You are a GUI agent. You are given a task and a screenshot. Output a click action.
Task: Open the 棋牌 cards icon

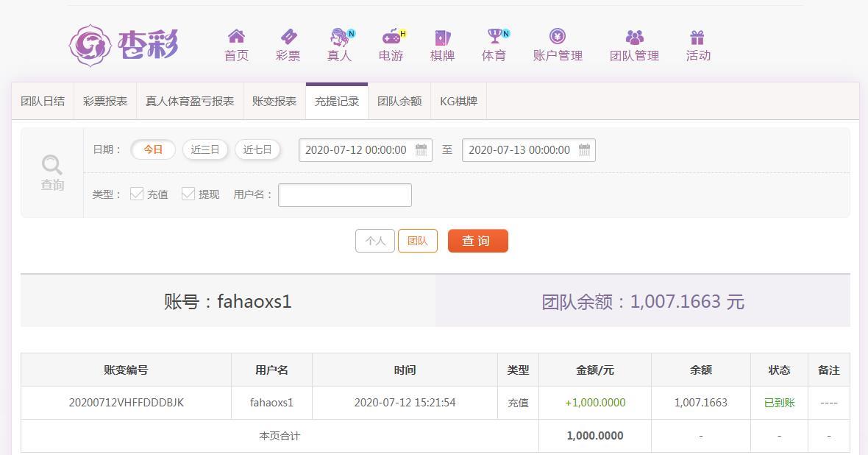pos(442,37)
